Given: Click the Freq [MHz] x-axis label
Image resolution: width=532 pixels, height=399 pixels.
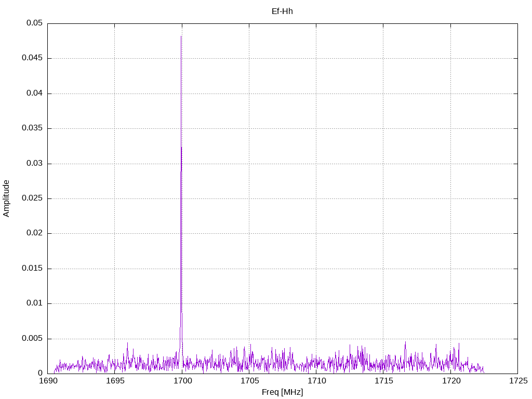Looking at the screenshot, I should pyautogui.click(x=282, y=392).
